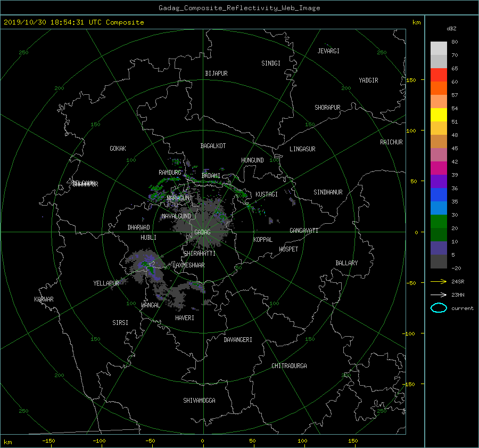Click the SINDHANUR label
The height and width of the screenshot is (448, 479).
[x=328, y=192]
